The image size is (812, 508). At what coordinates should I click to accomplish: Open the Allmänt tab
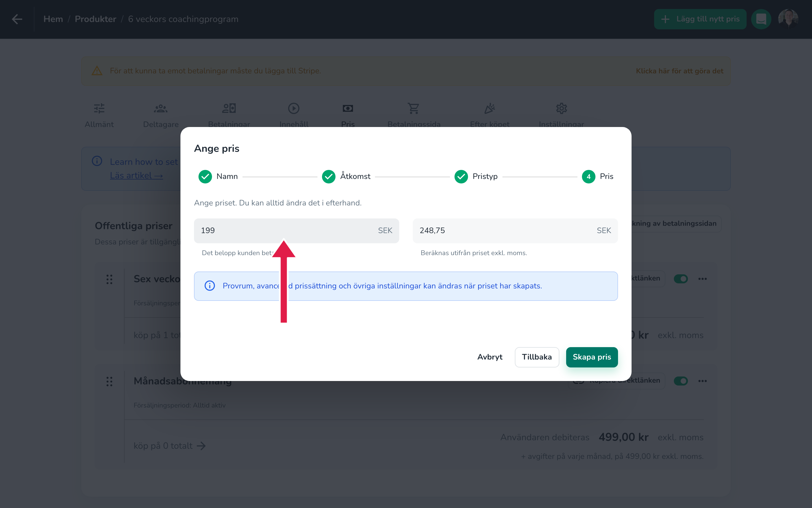[x=99, y=115]
